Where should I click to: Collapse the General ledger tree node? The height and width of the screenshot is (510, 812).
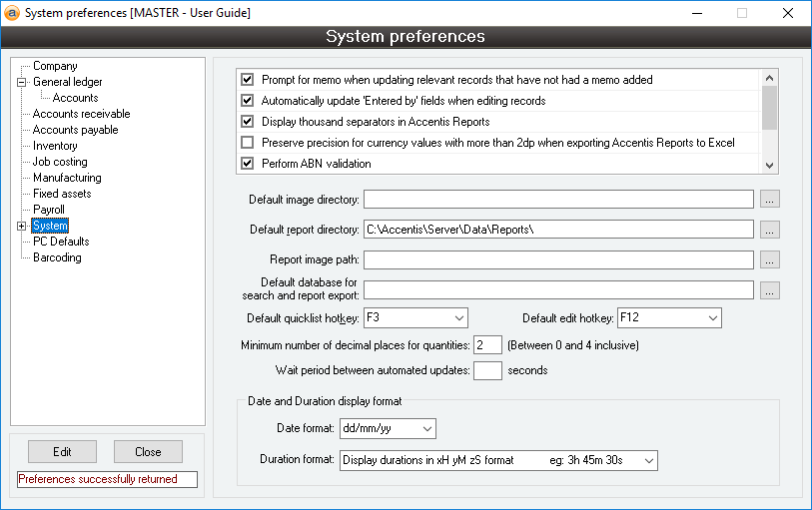tap(21, 82)
